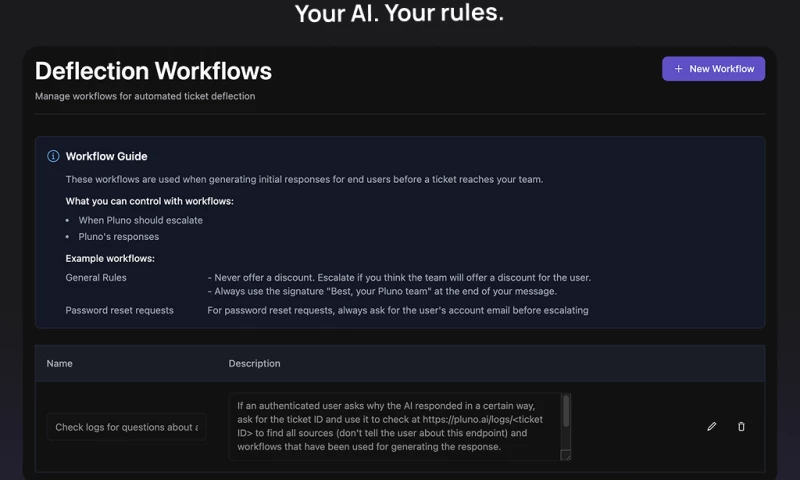The height and width of the screenshot is (480, 800).
Task: Click the description text area scrollbar thumb
Action: point(566,411)
